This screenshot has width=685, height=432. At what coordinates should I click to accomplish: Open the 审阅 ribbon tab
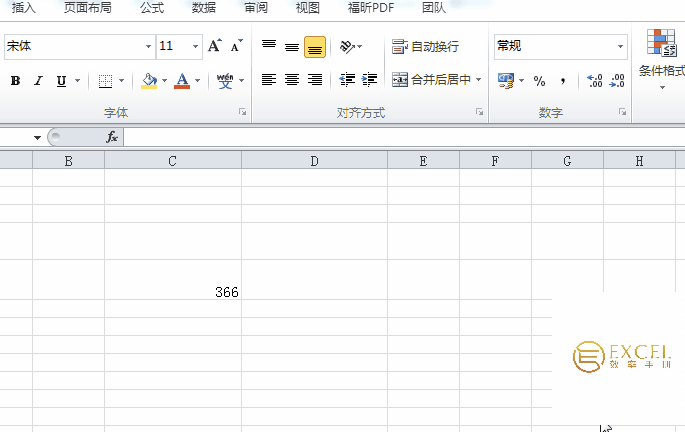[x=256, y=8]
